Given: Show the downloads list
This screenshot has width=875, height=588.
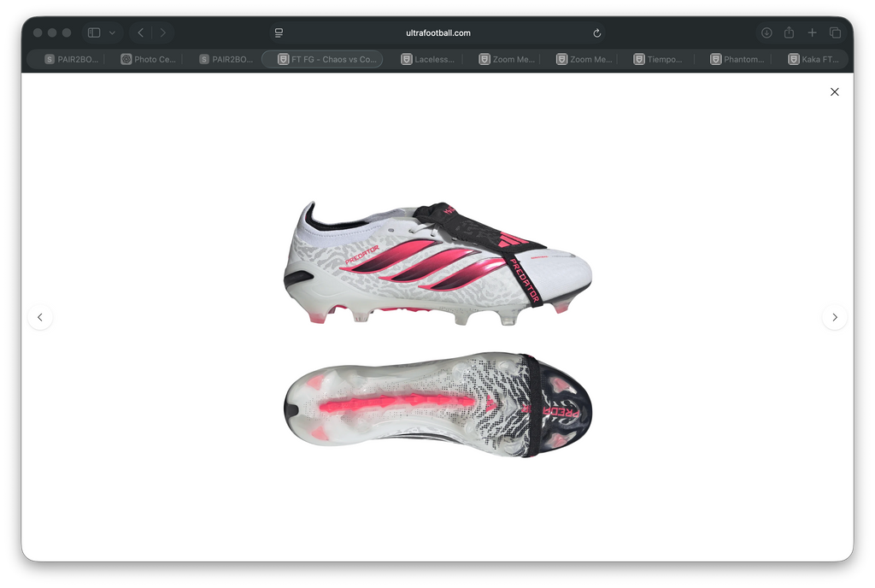Looking at the screenshot, I should [x=766, y=33].
